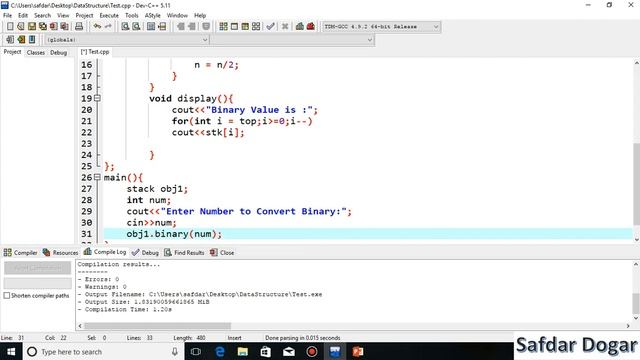This screenshot has height=360, width=640.
Task: Click the Goto Function toolbar icon
Action: coord(151,27)
